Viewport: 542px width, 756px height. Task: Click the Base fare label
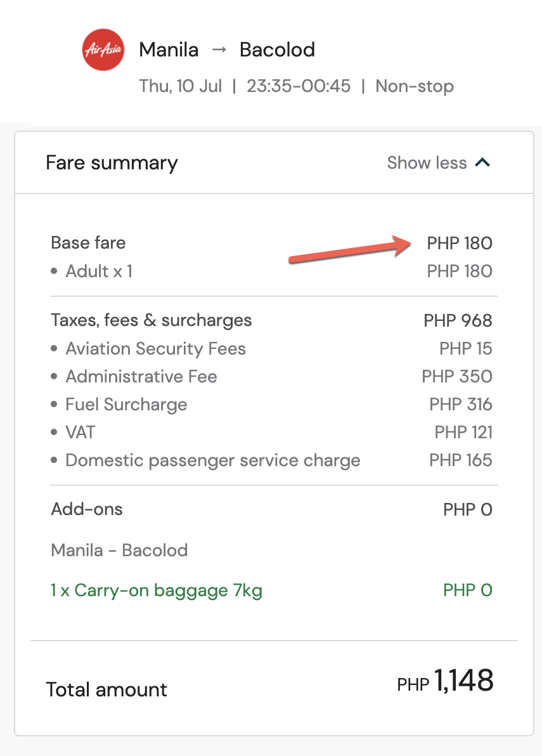tap(88, 243)
